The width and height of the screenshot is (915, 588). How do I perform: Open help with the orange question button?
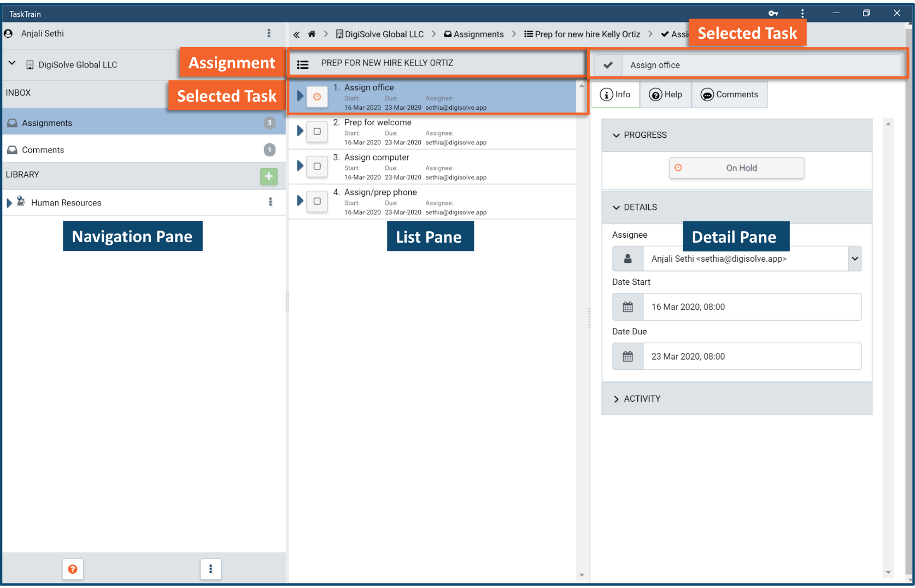point(72,569)
